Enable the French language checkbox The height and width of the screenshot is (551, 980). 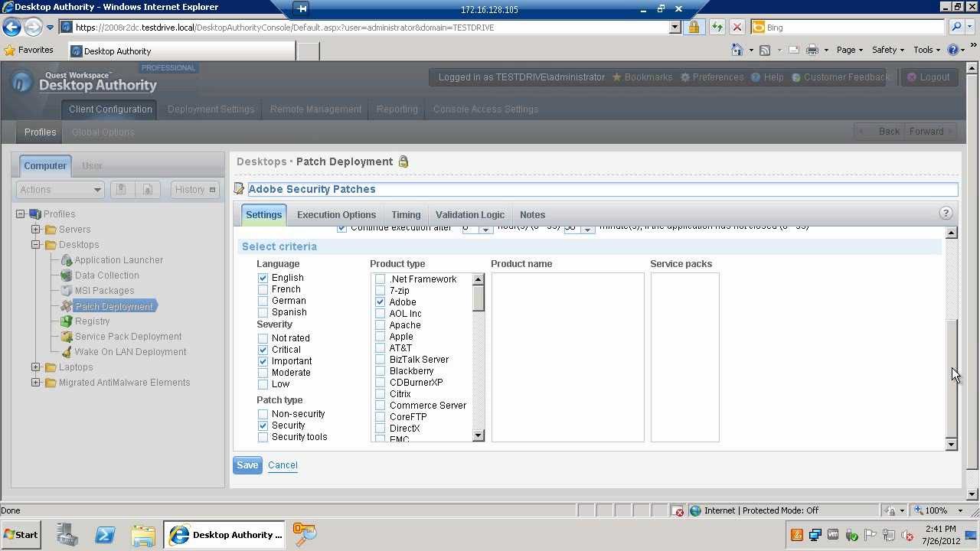click(x=263, y=289)
